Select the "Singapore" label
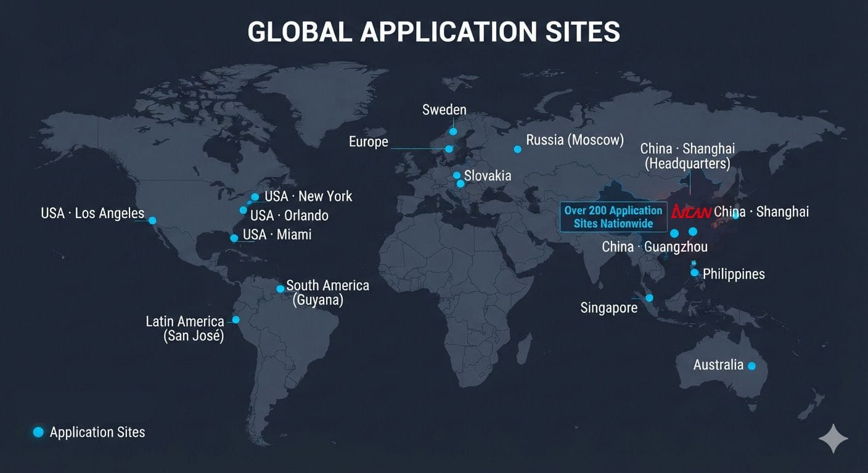The height and width of the screenshot is (473, 868). click(x=609, y=307)
